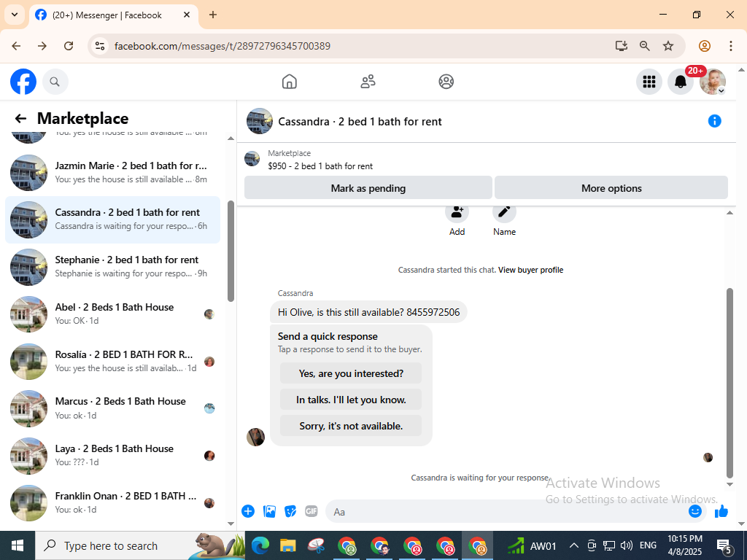Open View buyer profile link
The image size is (747, 560).
point(531,270)
